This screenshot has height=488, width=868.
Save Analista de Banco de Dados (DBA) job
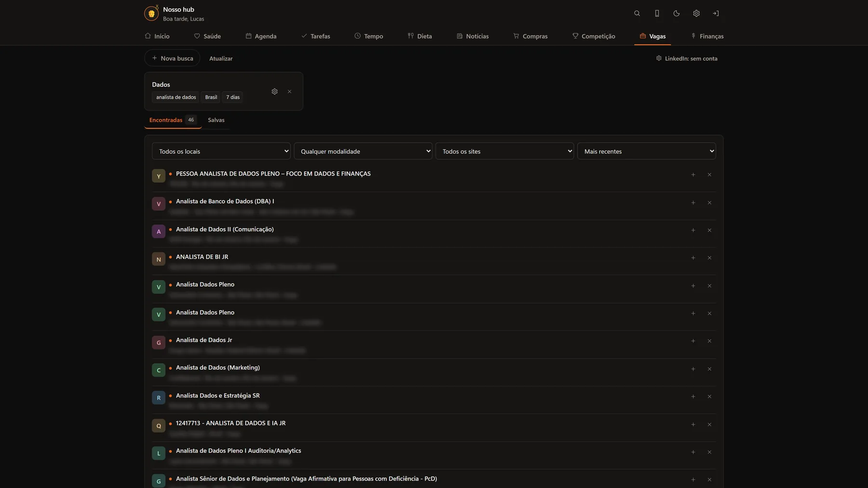(693, 203)
